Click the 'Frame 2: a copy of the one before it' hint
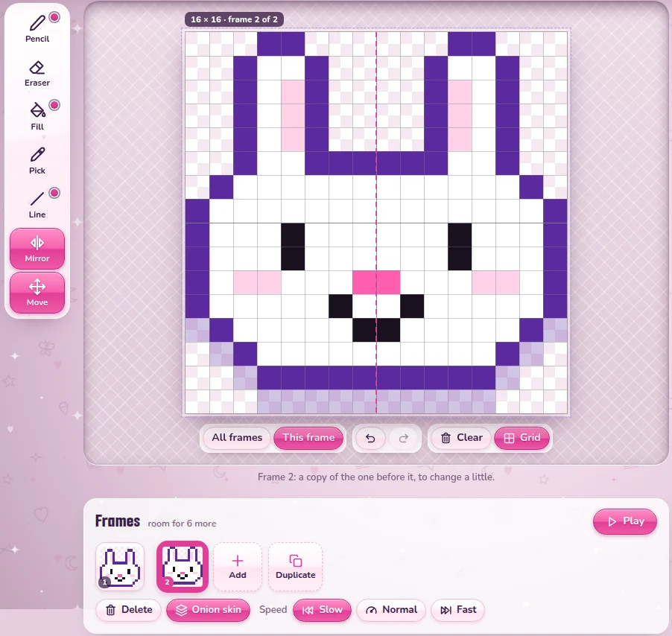Viewport: 672px width, 636px height. pos(375,477)
